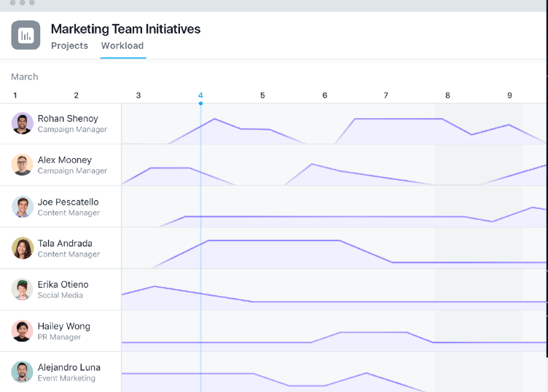Select date 1 in the timeline header
Viewport: 548px width, 392px height.
pyautogui.click(x=15, y=95)
